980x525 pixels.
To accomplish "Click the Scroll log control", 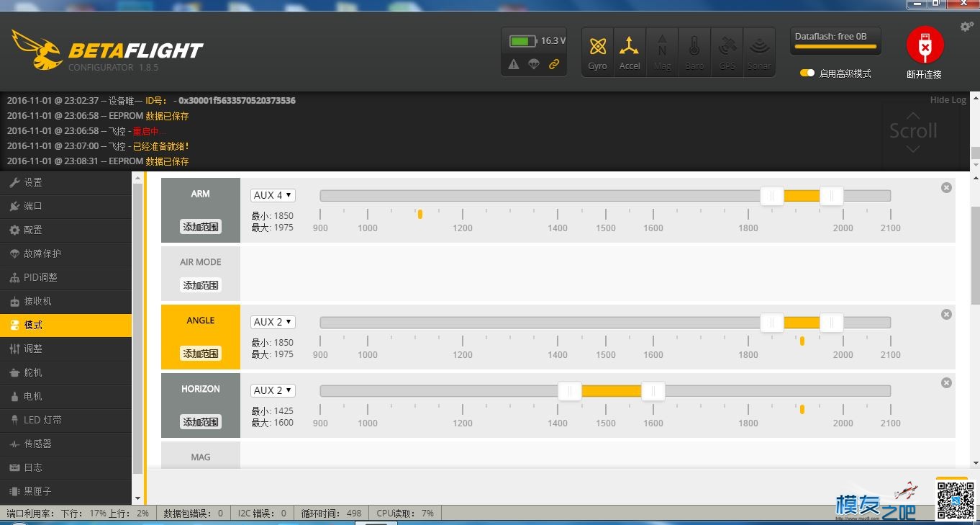I will [912, 131].
